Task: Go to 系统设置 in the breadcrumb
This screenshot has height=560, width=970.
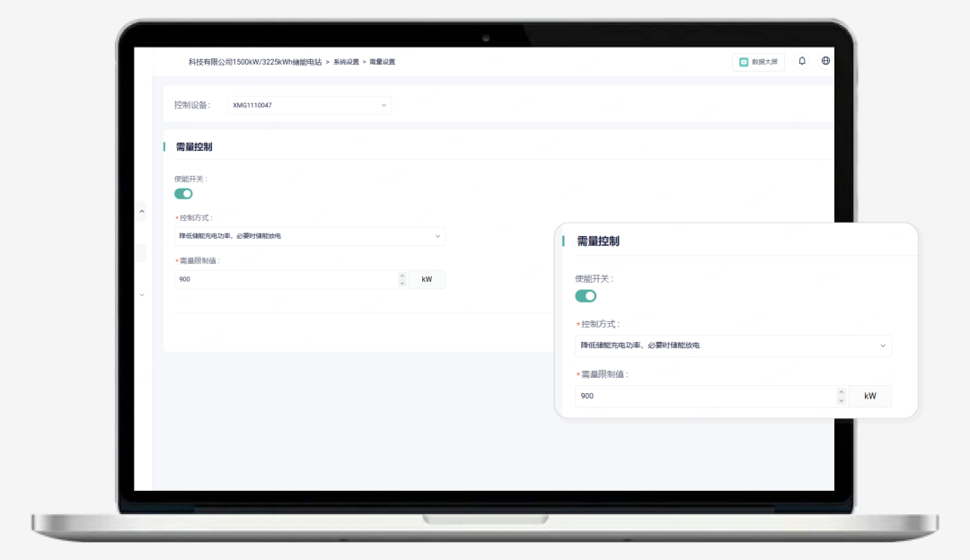Action: (x=346, y=62)
